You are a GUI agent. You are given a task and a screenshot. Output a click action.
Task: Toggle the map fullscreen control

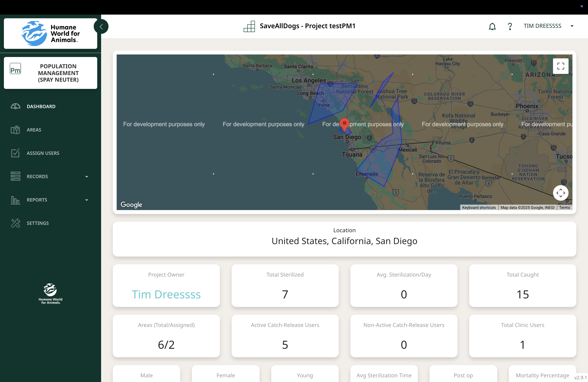561,66
